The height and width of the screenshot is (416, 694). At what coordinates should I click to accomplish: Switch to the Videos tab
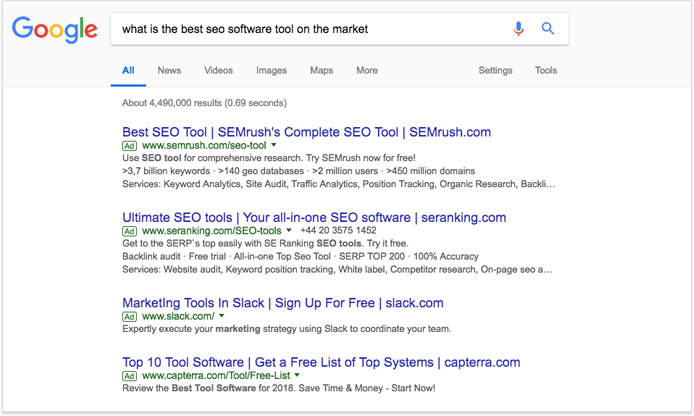pyautogui.click(x=218, y=70)
